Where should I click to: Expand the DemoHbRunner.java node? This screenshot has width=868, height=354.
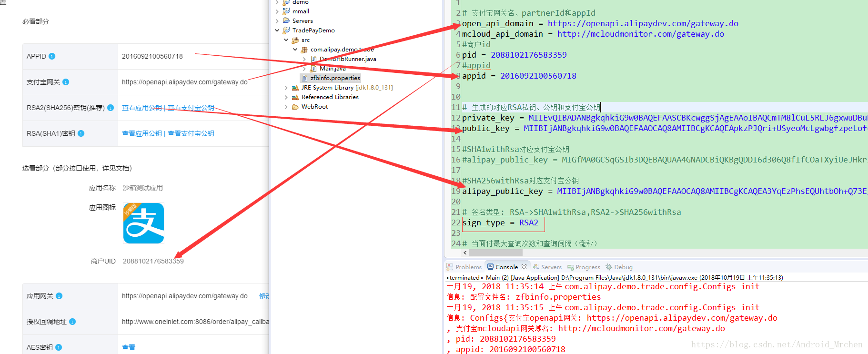[x=304, y=59]
